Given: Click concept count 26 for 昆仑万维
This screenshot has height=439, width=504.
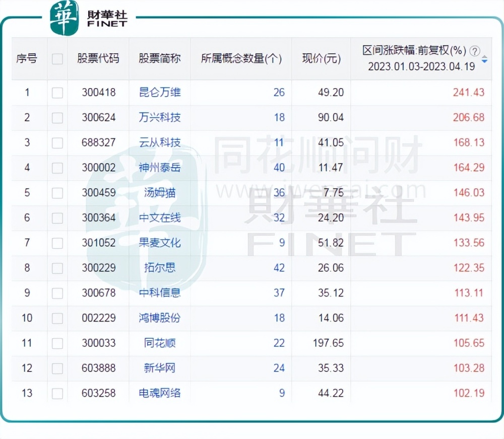Looking at the screenshot, I should click(x=279, y=93).
